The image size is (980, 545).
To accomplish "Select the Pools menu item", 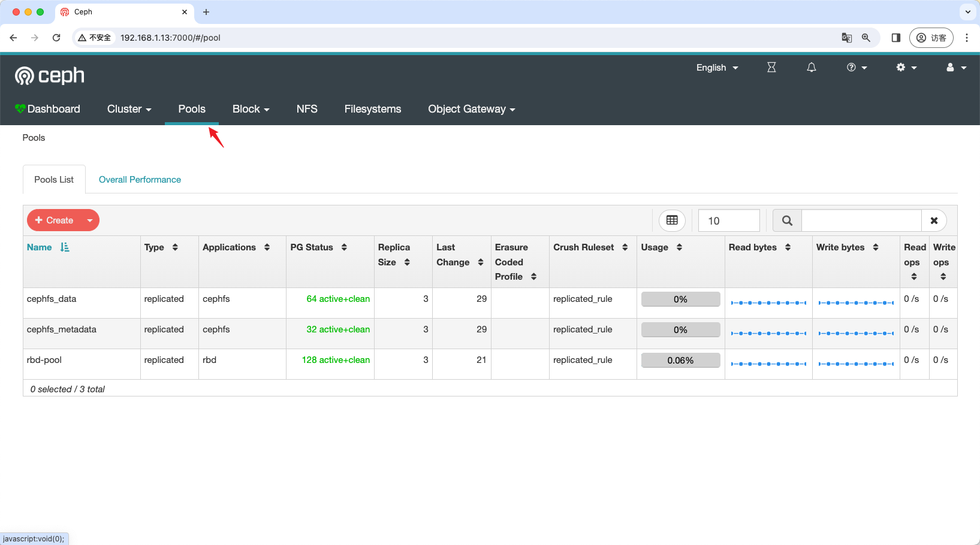I will 192,109.
